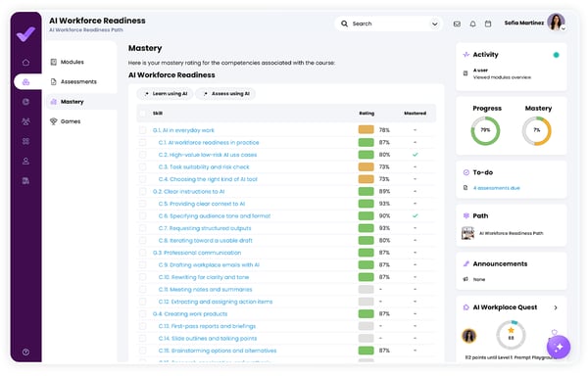Click the Path panel icon

pos(466,215)
